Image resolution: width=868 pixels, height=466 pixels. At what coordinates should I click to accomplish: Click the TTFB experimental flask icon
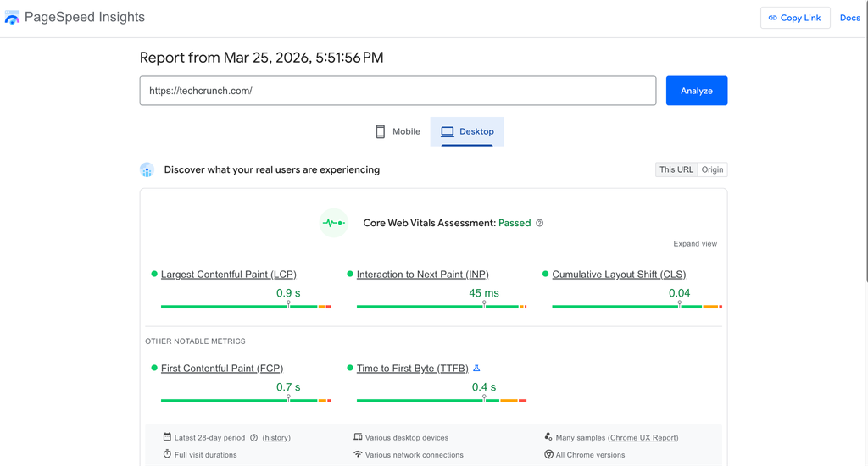(476, 368)
